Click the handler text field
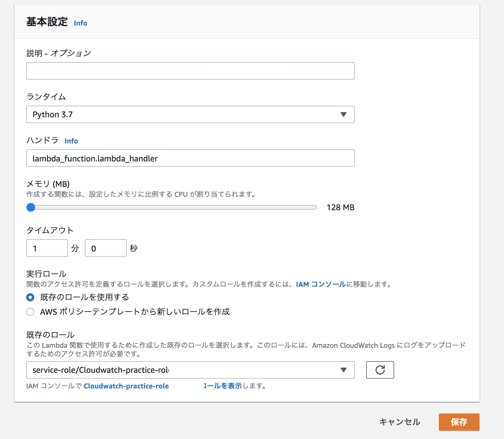The width and height of the screenshot is (504, 439). pyautogui.click(x=190, y=158)
